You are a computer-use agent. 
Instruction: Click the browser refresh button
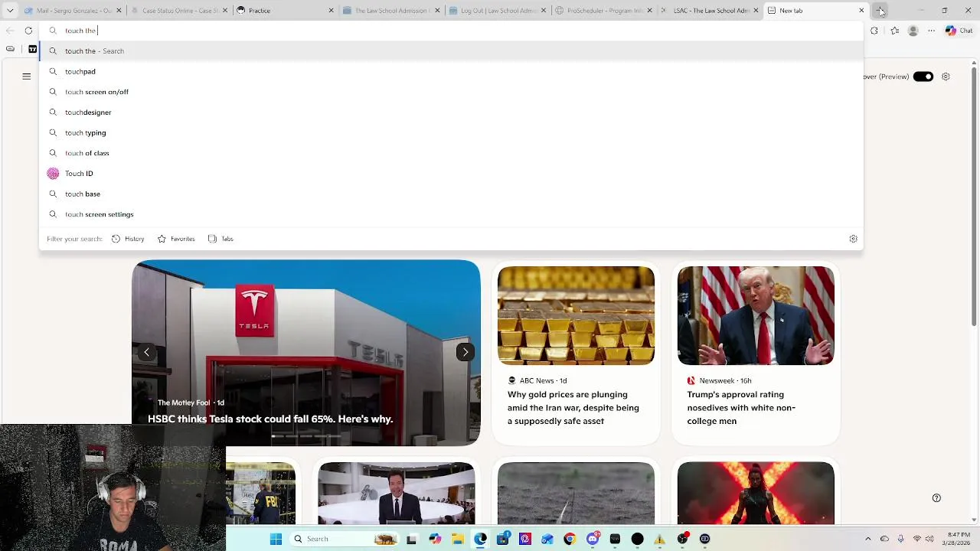pos(28,31)
